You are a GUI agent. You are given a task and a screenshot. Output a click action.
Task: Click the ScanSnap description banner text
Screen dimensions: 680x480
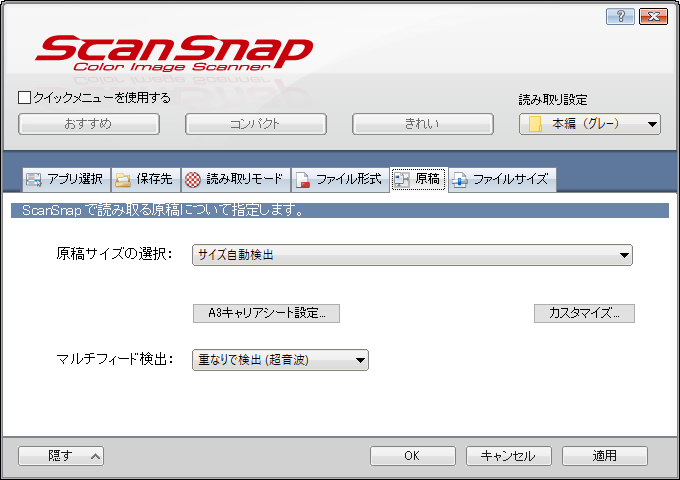pos(163,210)
